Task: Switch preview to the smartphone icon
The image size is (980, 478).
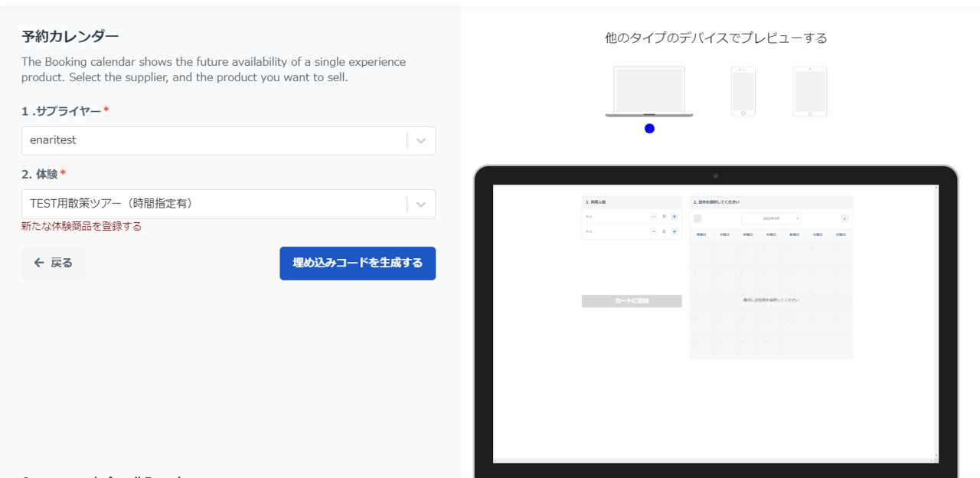Action: coord(743,91)
